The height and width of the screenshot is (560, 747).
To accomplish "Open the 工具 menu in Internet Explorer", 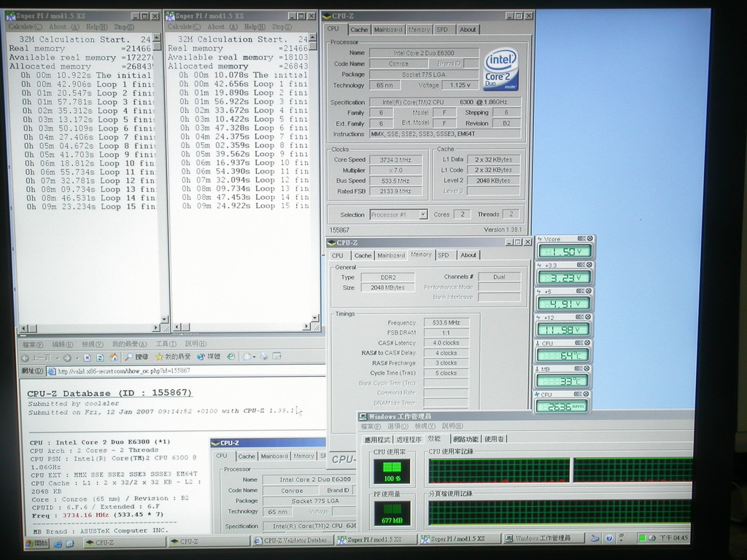I will [x=166, y=344].
